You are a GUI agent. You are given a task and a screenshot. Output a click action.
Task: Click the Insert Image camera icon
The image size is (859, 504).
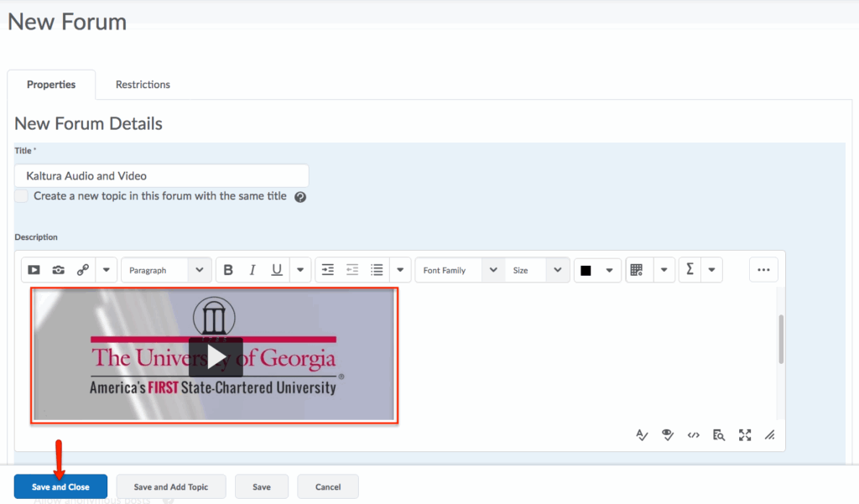coord(58,270)
